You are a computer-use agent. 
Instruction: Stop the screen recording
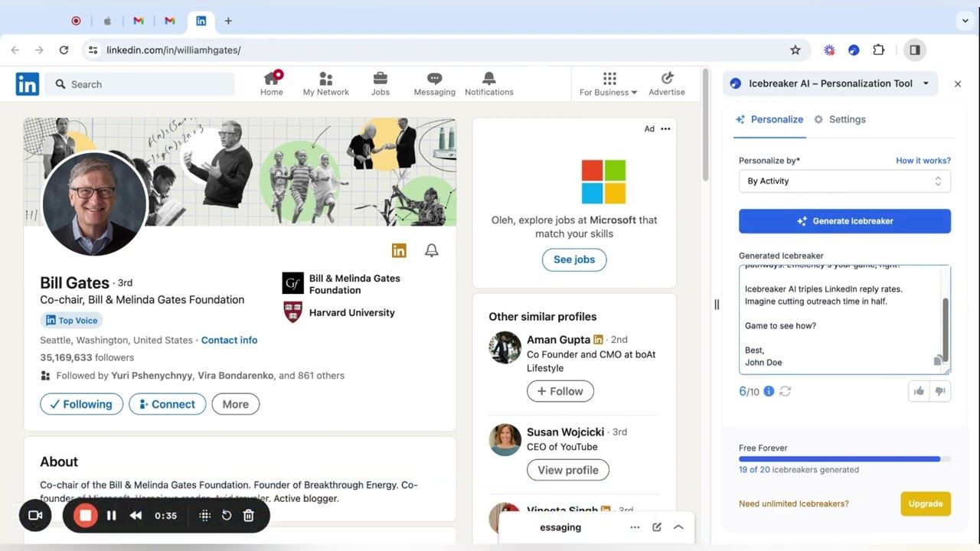click(86, 516)
